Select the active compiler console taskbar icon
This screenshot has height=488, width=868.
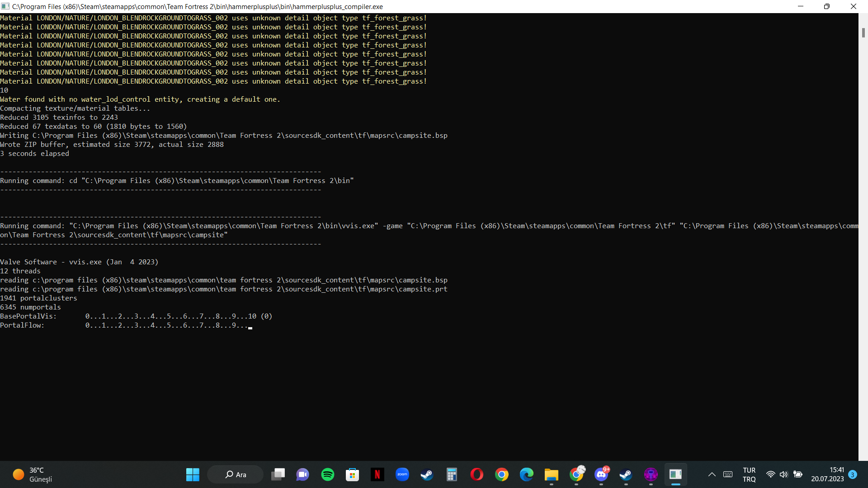tap(675, 474)
